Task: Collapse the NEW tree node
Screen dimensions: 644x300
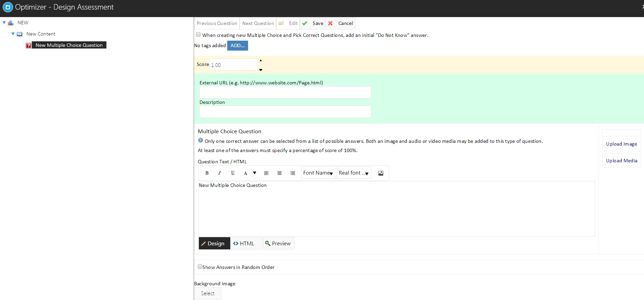Action: 4,23
